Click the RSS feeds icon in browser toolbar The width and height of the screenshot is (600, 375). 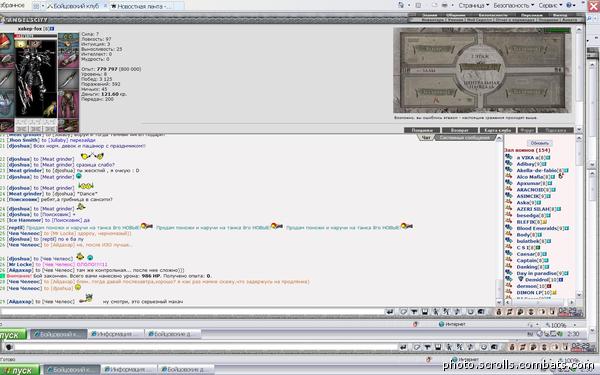coord(418,5)
